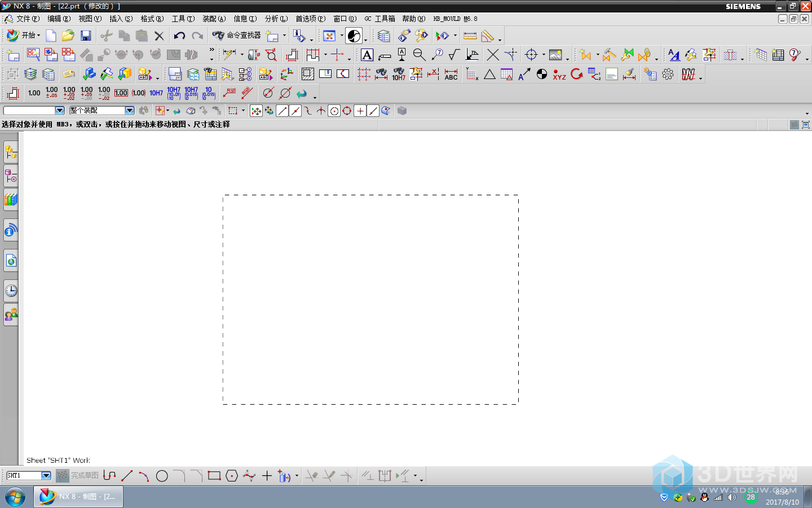Toggle the quadrant point snap option
This screenshot has width=812, height=508.
point(347,111)
